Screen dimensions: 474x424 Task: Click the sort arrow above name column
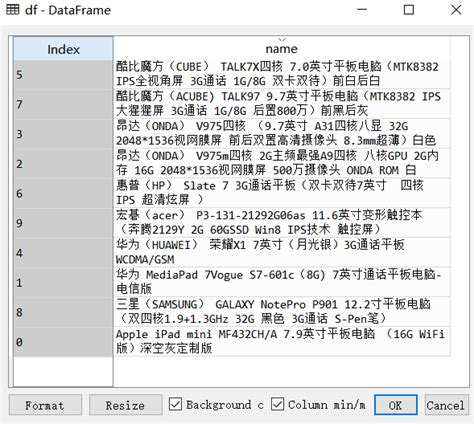click(282, 39)
